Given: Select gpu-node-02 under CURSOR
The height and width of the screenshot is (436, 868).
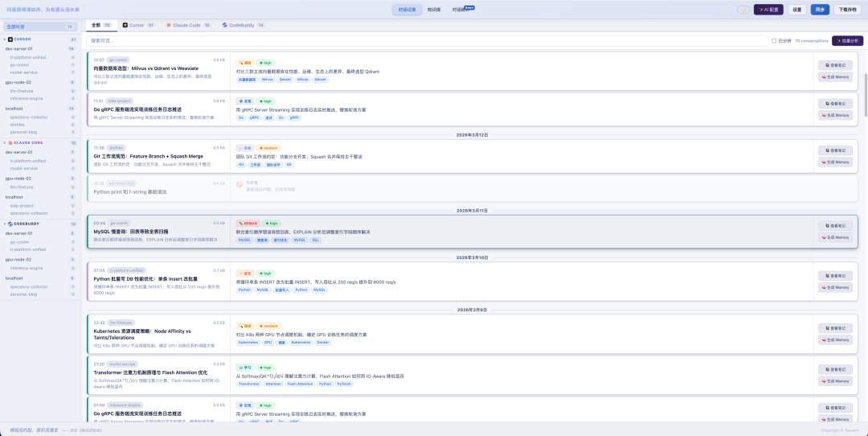Looking at the screenshot, I should click(x=40, y=82).
